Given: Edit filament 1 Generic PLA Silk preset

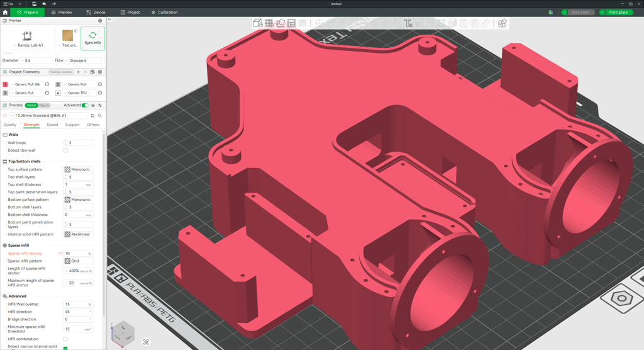Looking at the screenshot, I should pyautogui.click(x=47, y=84).
